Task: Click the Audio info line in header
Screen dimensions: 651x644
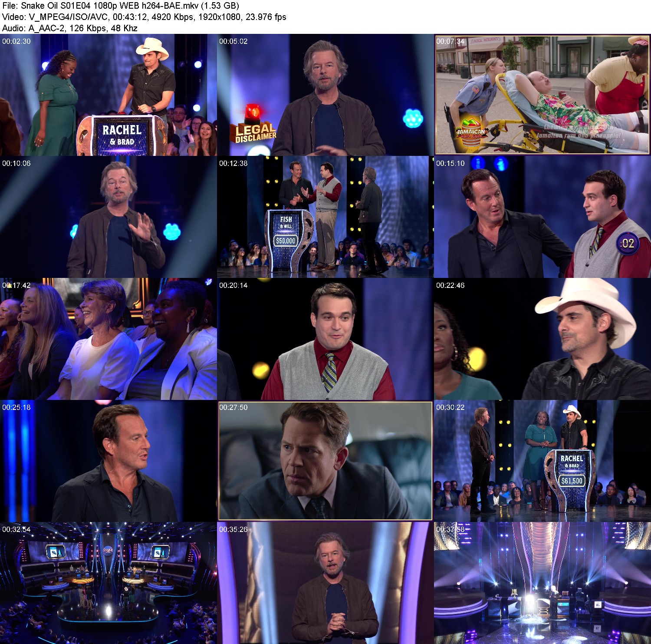Action: click(x=70, y=28)
